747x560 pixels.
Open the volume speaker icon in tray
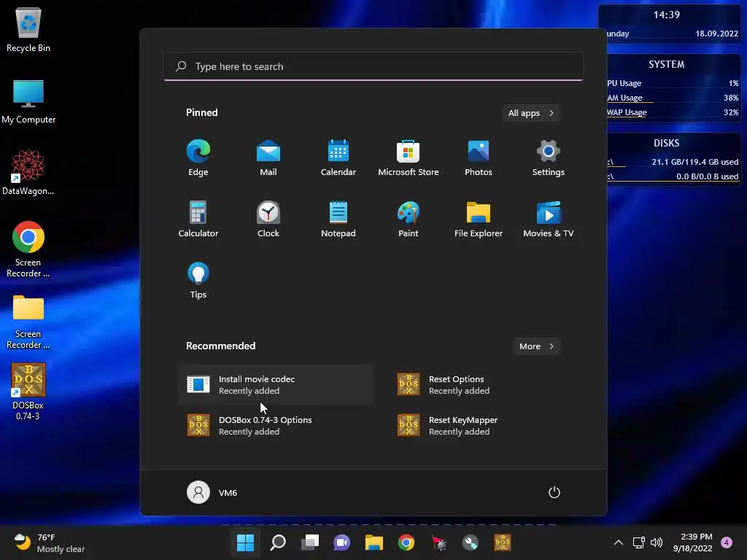(x=657, y=542)
